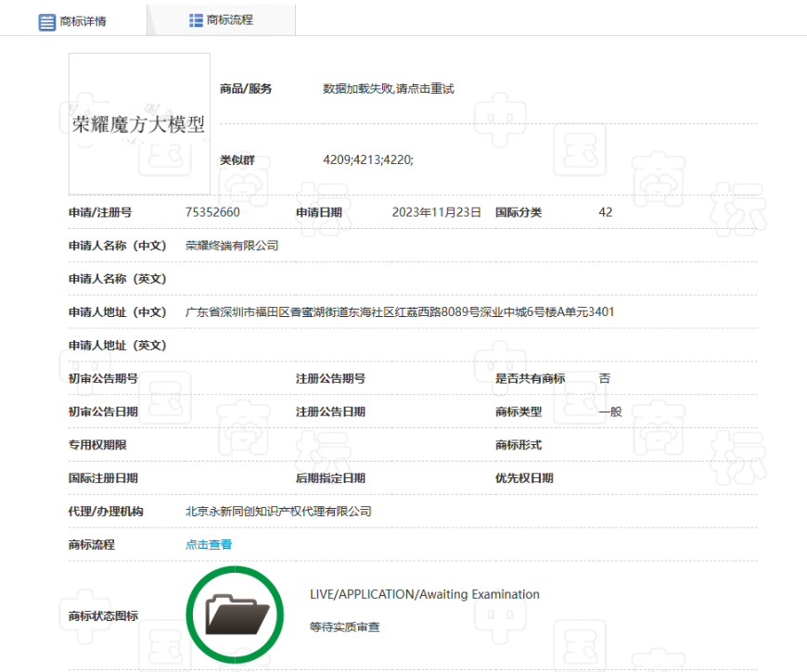Click the applicant address starting with 广东省深圳市

400,312
